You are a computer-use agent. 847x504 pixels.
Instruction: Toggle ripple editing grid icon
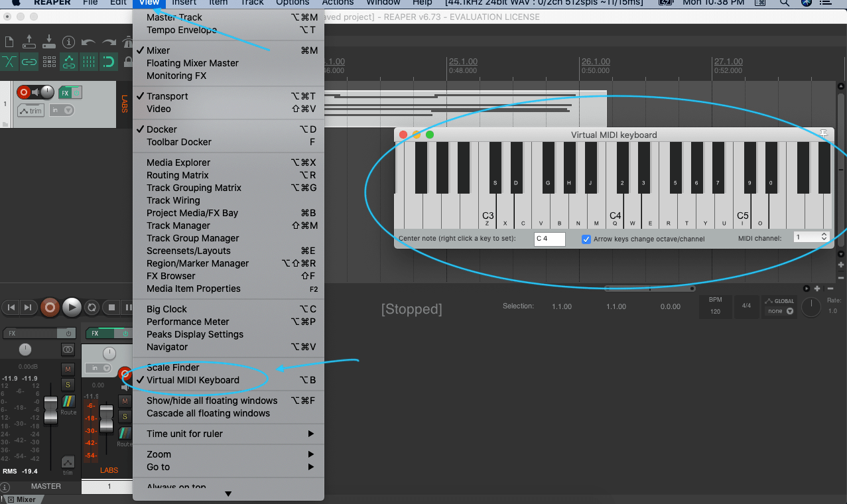(49, 62)
